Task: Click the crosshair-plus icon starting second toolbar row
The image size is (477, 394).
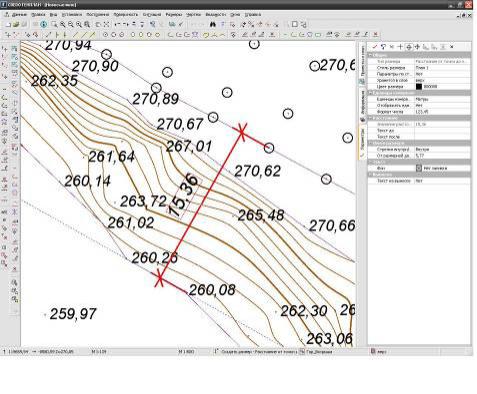Action: click(x=8, y=34)
